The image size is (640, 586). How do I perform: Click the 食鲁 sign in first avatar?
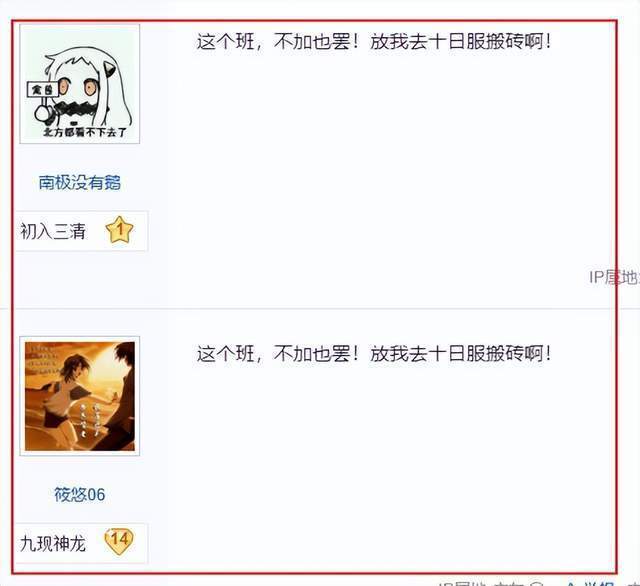[42, 90]
